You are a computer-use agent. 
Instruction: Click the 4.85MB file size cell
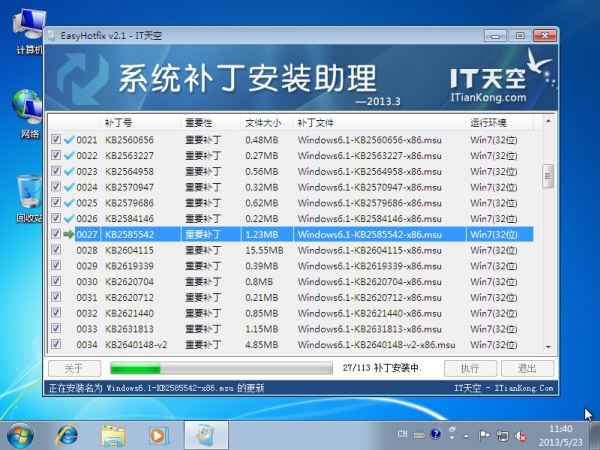[x=262, y=345]
